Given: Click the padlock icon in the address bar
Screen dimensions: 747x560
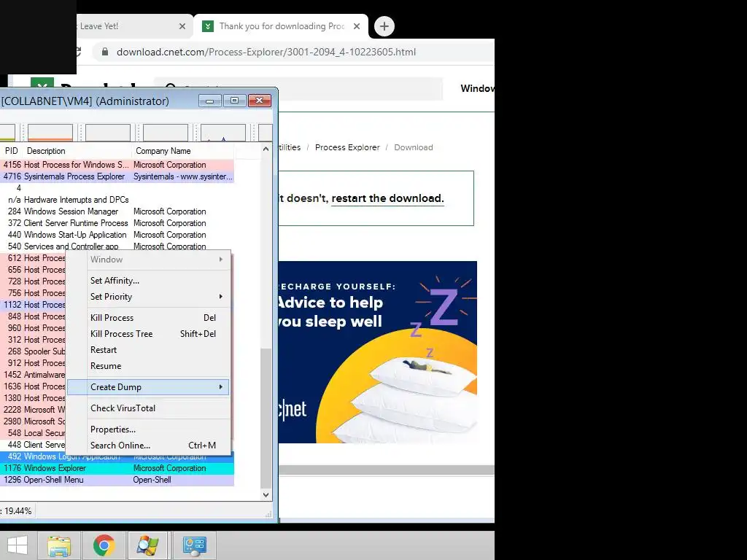Looking at the screenshot, I should [105, 52].
